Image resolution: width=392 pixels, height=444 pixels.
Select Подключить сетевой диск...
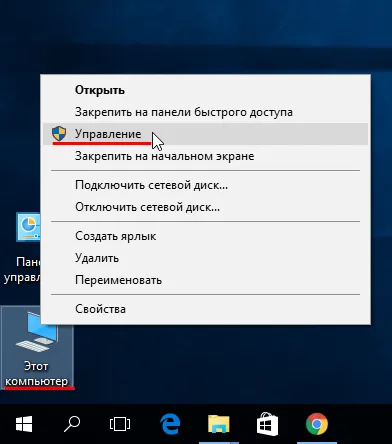[x=205, y=185]
